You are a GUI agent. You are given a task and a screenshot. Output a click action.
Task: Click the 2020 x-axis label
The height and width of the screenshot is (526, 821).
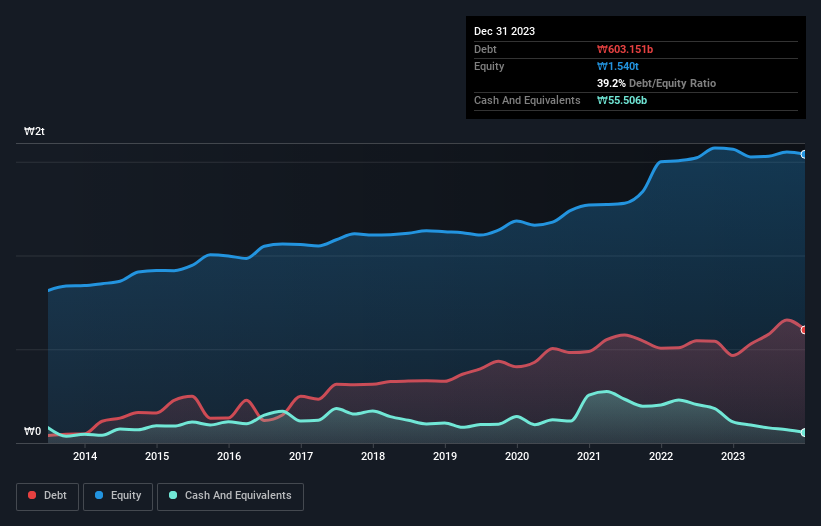(517, 456)
